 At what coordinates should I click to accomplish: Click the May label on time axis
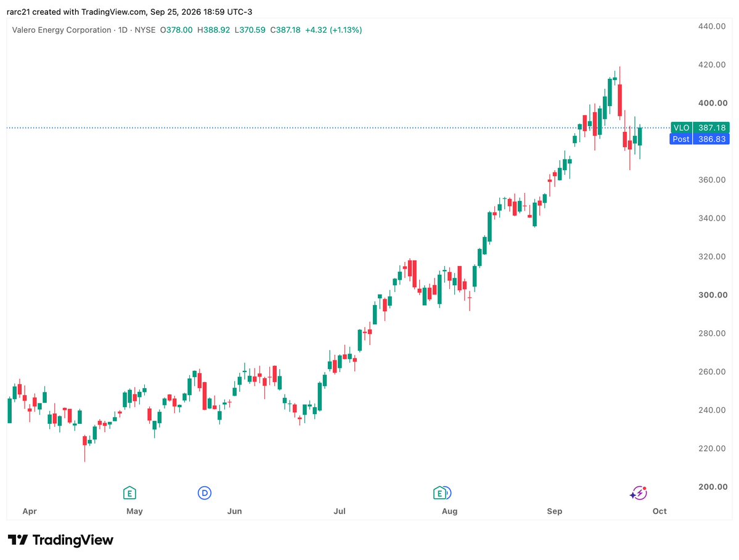coord(134,511)
